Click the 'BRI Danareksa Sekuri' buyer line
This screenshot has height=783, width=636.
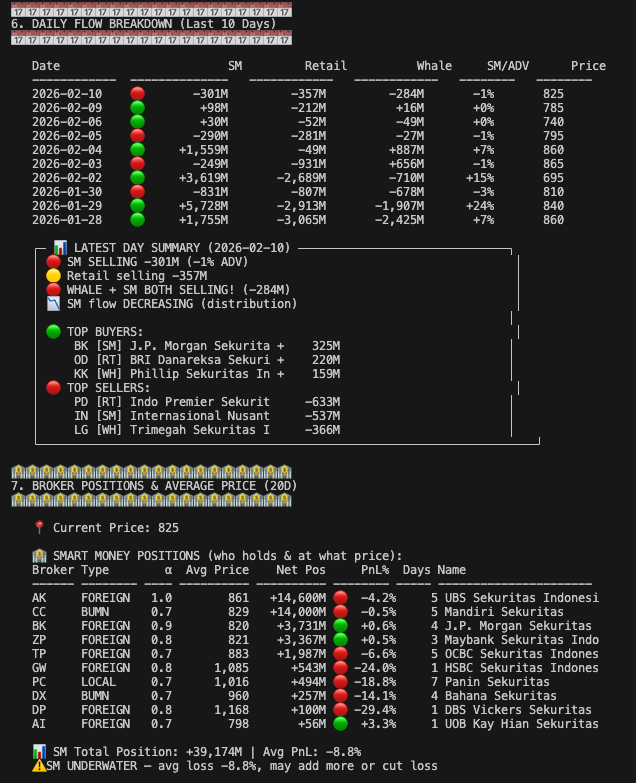207,360
